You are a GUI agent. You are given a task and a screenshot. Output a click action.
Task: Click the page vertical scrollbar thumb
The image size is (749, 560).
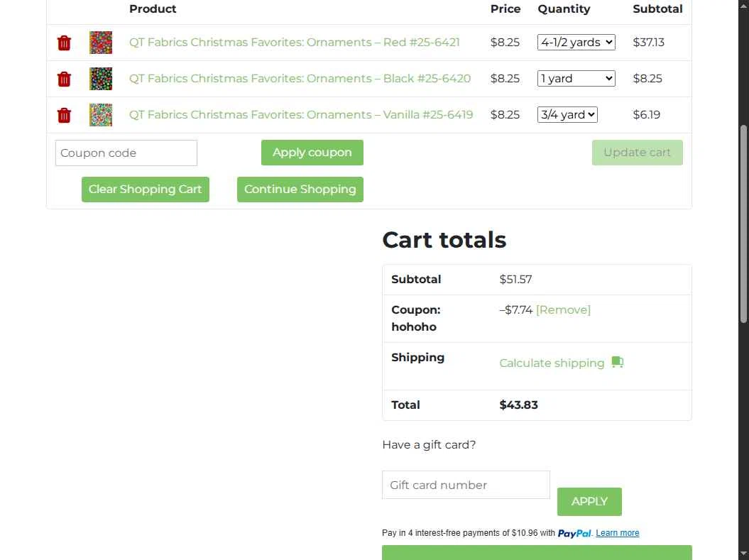pos(743,224)
